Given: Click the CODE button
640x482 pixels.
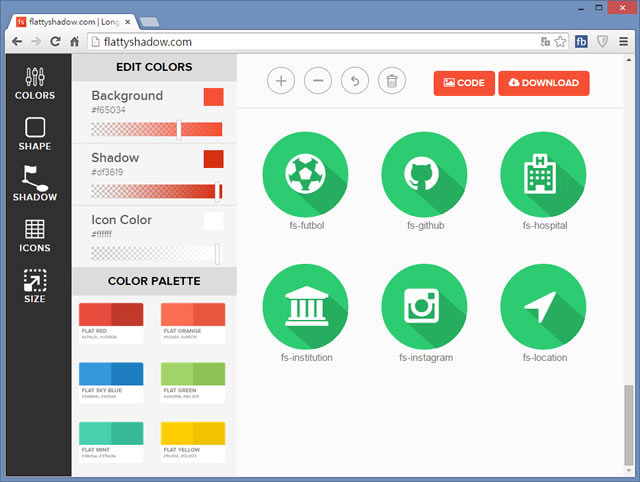Looking at the screenshot, I should tap(464, 83).
